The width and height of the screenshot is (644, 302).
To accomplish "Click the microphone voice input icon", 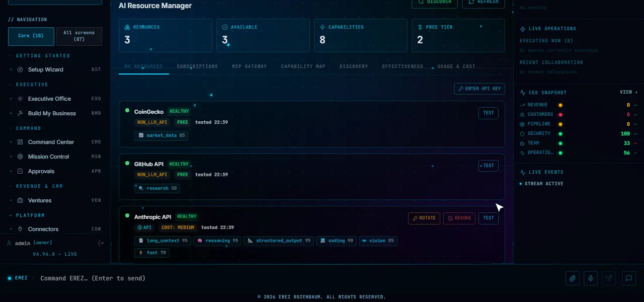I will click(591, 278).
